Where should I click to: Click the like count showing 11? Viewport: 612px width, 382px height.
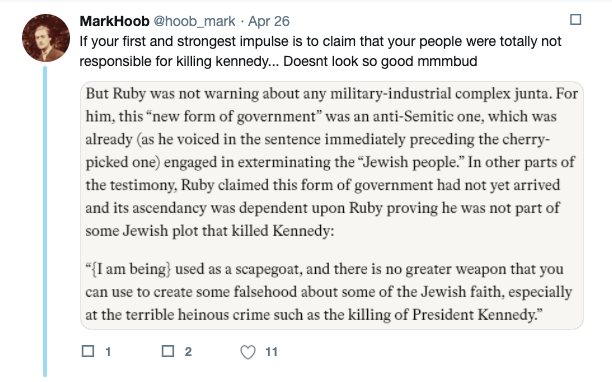271,352
